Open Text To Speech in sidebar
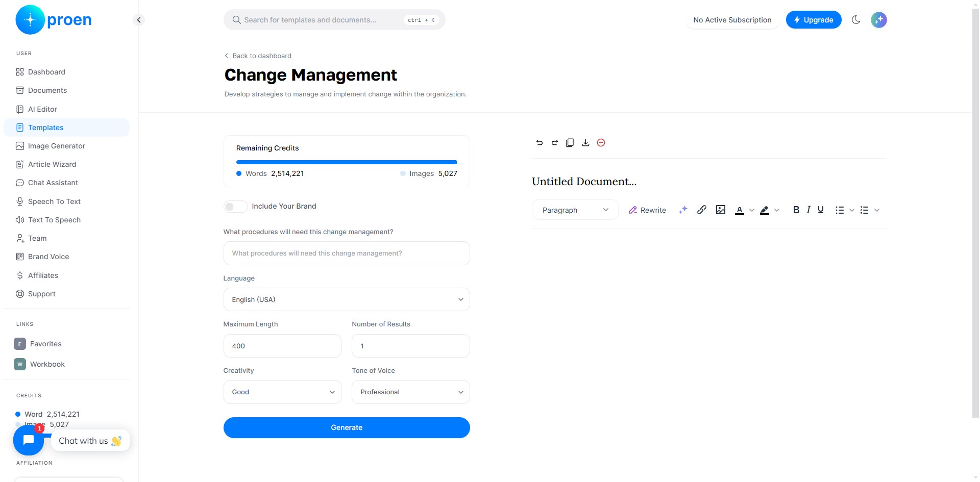Screen dimensions: 980x482 point(67,220)
